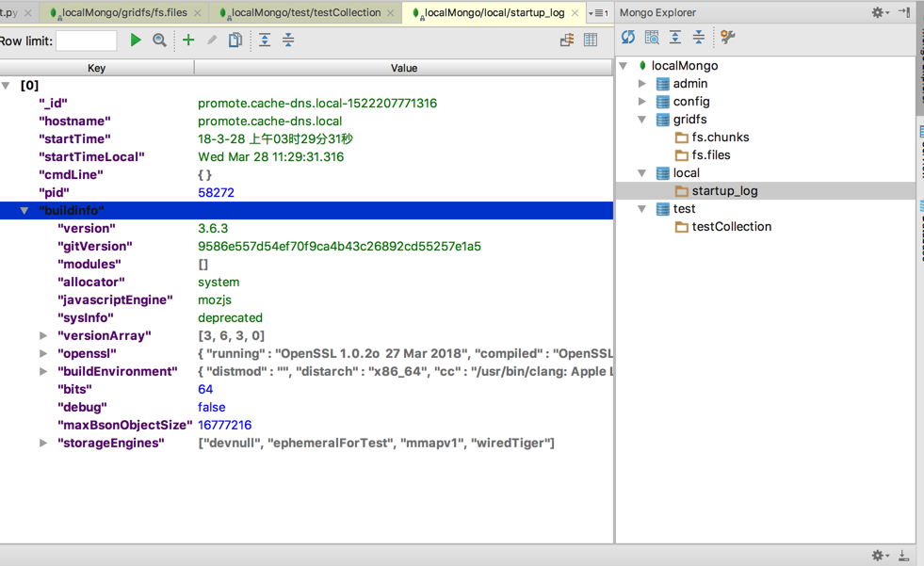The image size is (924, 566).
Task: Switch to tree view icon in results toolbar
Action: (567, 40)
